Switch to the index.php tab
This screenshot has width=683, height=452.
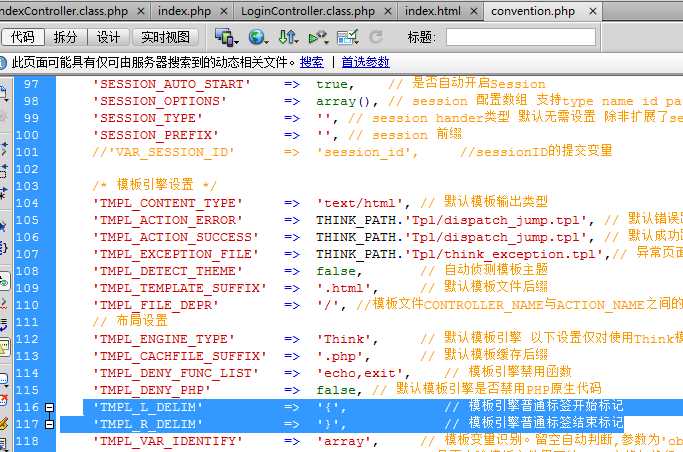pyautogui.click(x=184, y=11)
